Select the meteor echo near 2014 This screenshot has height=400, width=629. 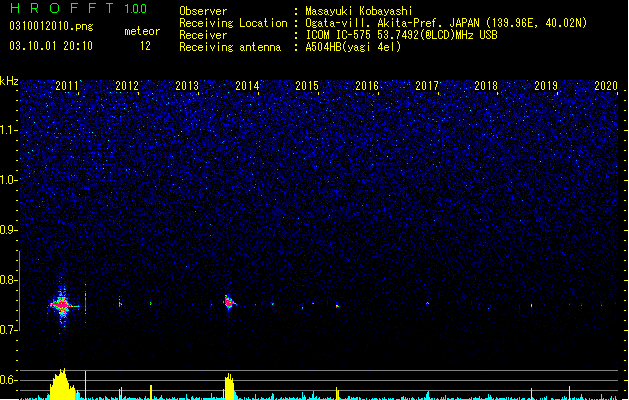[x=229, y=302]
